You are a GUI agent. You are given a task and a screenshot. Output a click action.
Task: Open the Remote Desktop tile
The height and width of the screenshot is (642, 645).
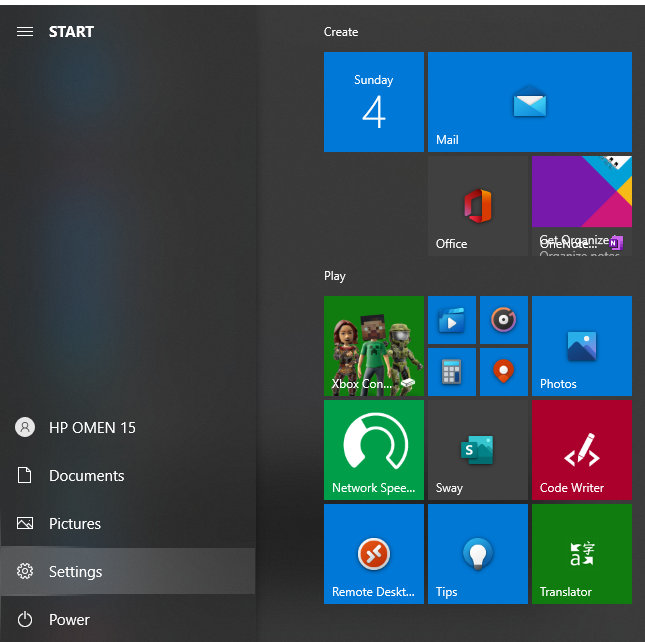[373, 553]
